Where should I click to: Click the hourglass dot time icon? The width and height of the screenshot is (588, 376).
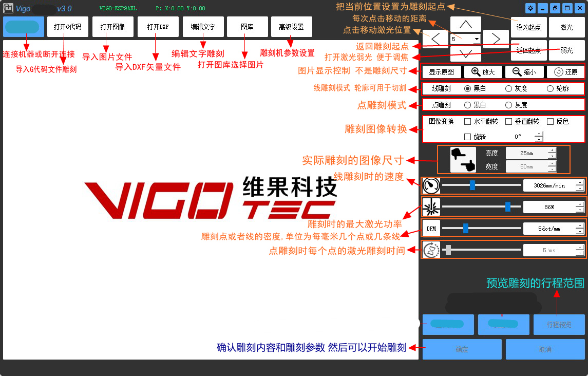431,250
